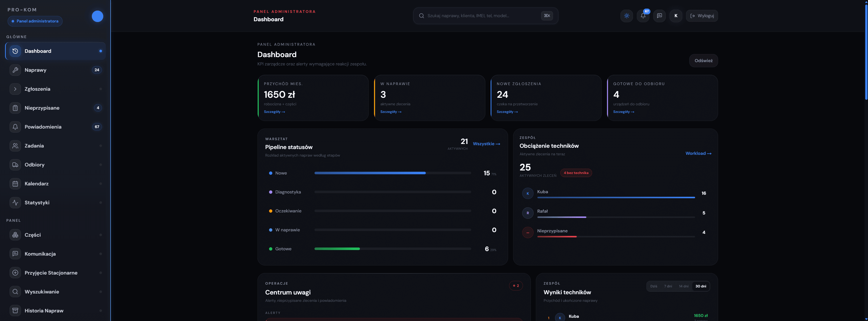Open notifications bell with 67 badge
The height and width of the screenshot is (321, 868).
pos(643,15)
